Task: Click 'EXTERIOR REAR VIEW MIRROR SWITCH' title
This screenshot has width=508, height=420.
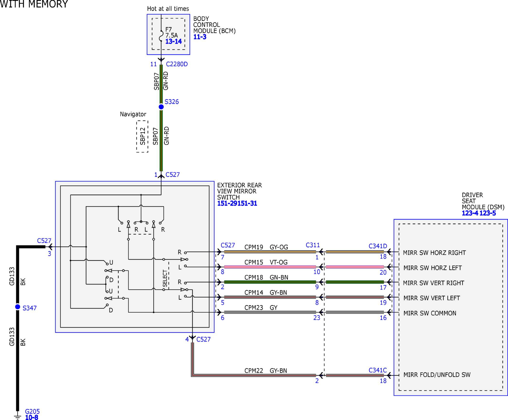Action: tap(239, 191)
